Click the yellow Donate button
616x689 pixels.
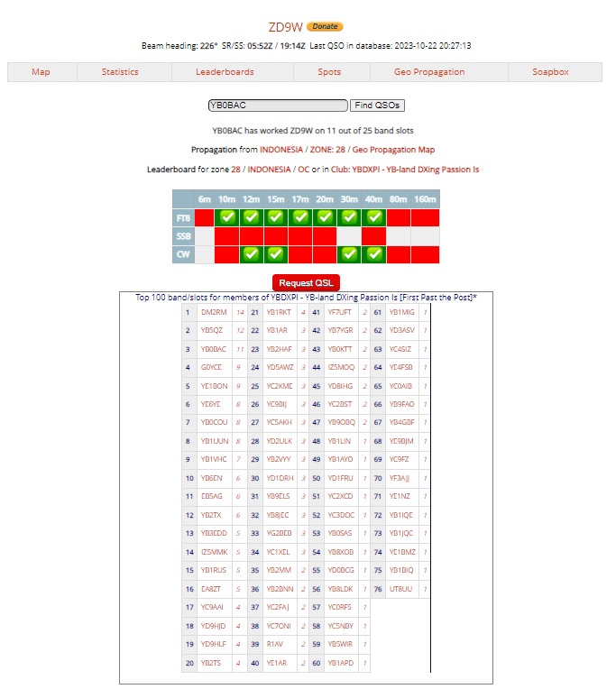tap(325, 27)
